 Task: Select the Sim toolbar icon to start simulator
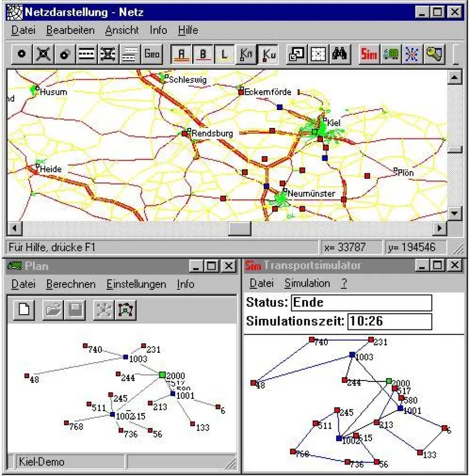coord(369,53)
